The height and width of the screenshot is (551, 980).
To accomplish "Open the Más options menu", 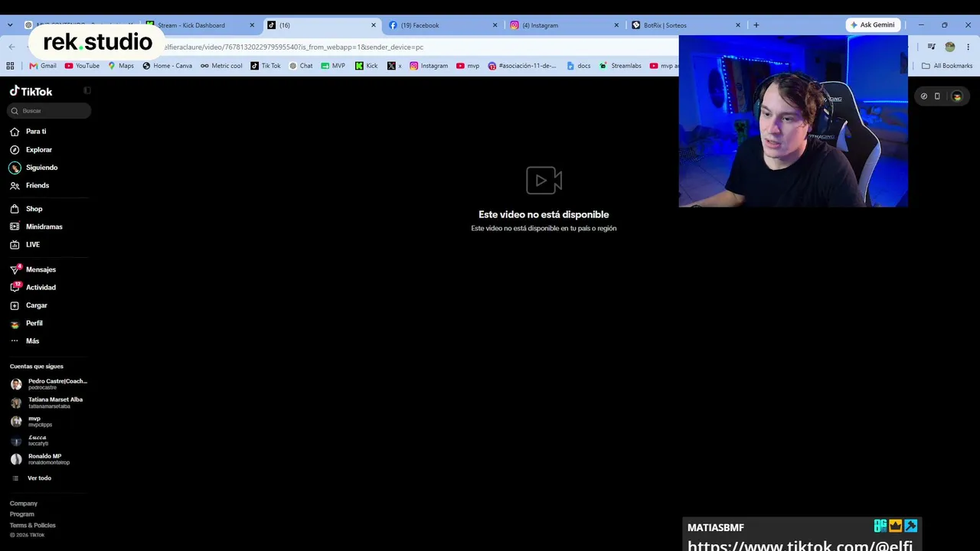I will [x=32, y=341].
